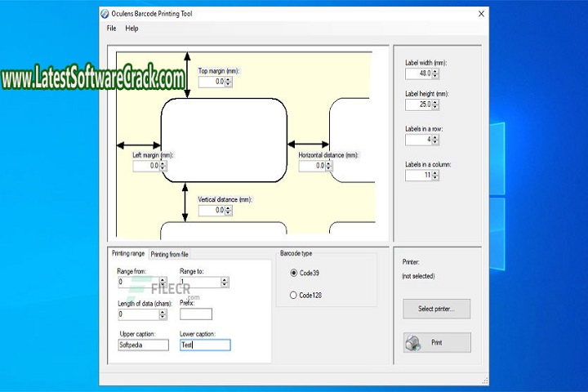Screen dimensions: 588x392
Task: Adjust the Left margin spinner arrows
Action: click(x=163, y=166)
